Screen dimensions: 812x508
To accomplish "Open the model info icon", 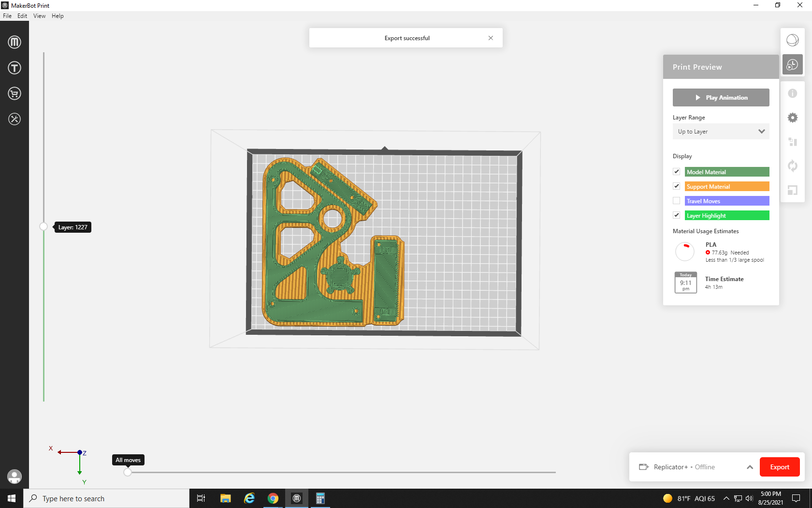I will click(793, 93).
